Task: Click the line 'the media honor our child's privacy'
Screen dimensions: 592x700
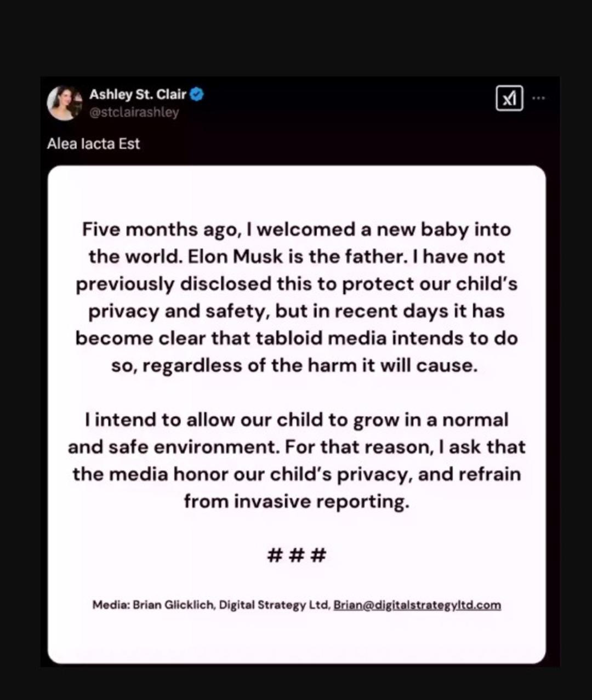Action: pyautogui.click(x=297, y=474)
